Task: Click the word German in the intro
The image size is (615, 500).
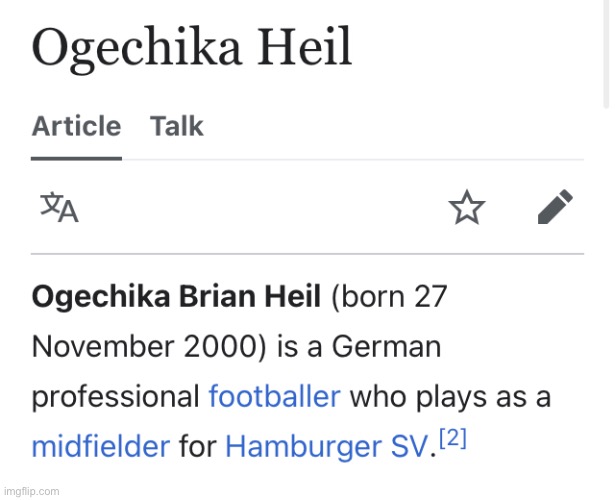Action: click(x=386, y=347)
